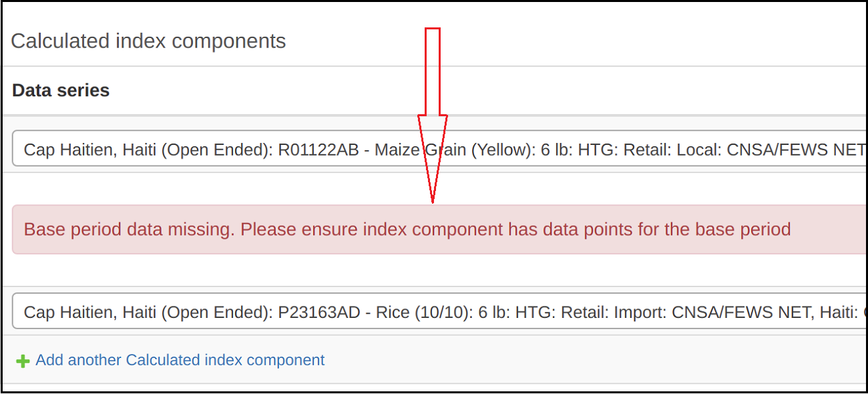Click the 'Calculated index components' section heading

click(x=148, y=41)
